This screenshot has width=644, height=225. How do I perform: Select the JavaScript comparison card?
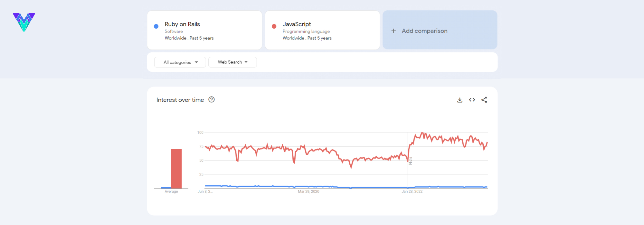point(322,30)
